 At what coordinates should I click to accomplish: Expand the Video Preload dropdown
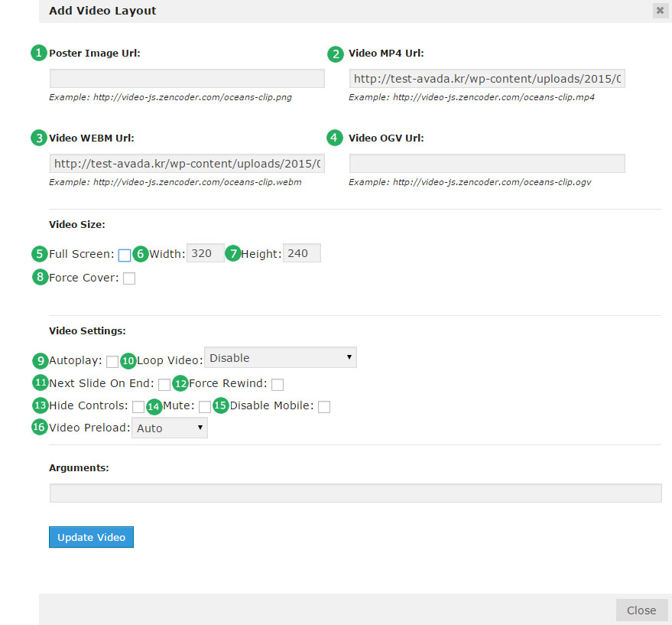pyautogui.click(x=169, y=428)
